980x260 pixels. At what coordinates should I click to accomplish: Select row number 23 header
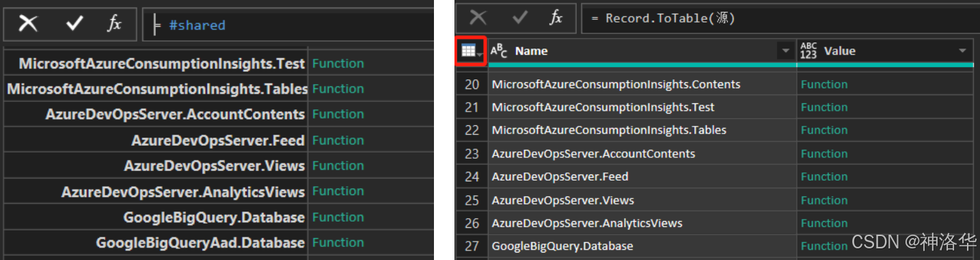[x=472, y=154]
